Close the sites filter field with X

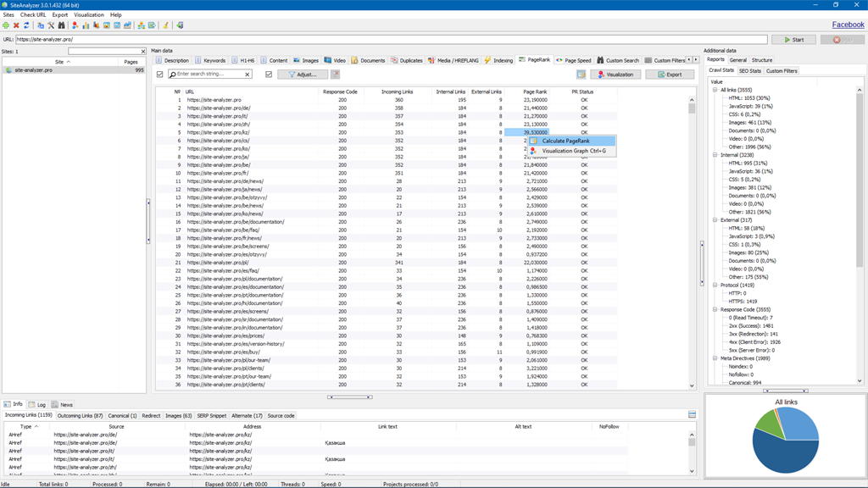(x=142, y=52)
